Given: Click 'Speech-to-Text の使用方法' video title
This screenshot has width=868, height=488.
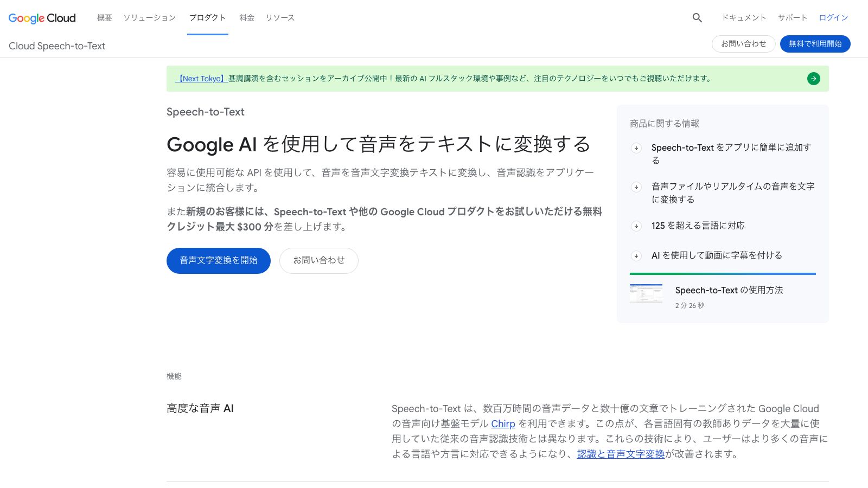Looking at the screenshot, I should click(729, 290).
